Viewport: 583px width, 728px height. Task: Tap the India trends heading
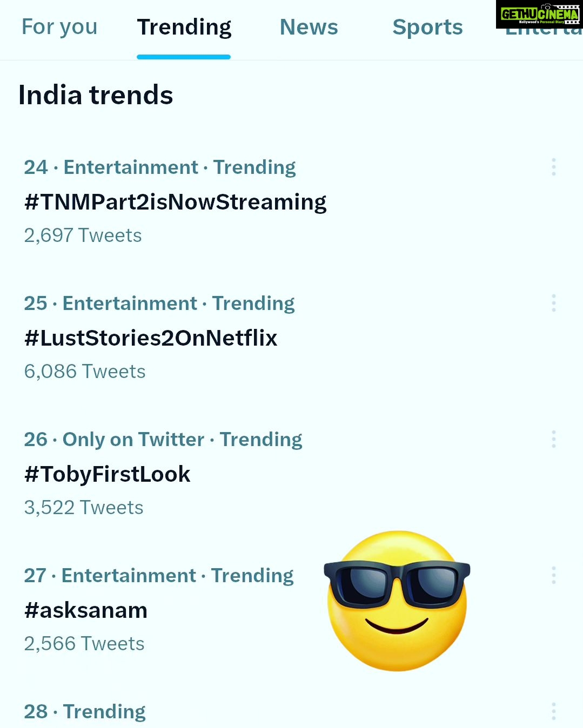pos(96,95)
